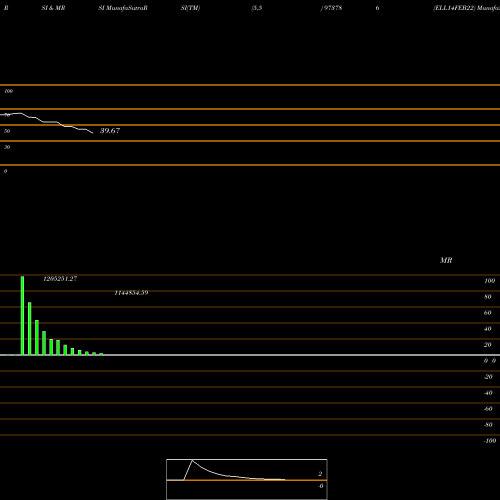Click the mini overview chart thumbnail
This screenshot has height=500, width=500.
(x=247, y=479)
